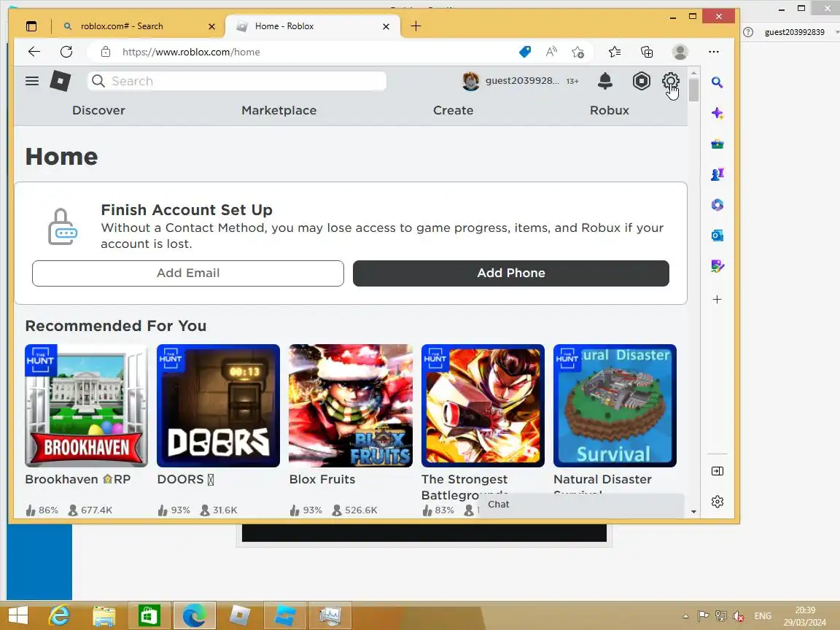Open the Roblox hamburger navigation menu
This screenshot has height=630, width=840.
point(32,81)
